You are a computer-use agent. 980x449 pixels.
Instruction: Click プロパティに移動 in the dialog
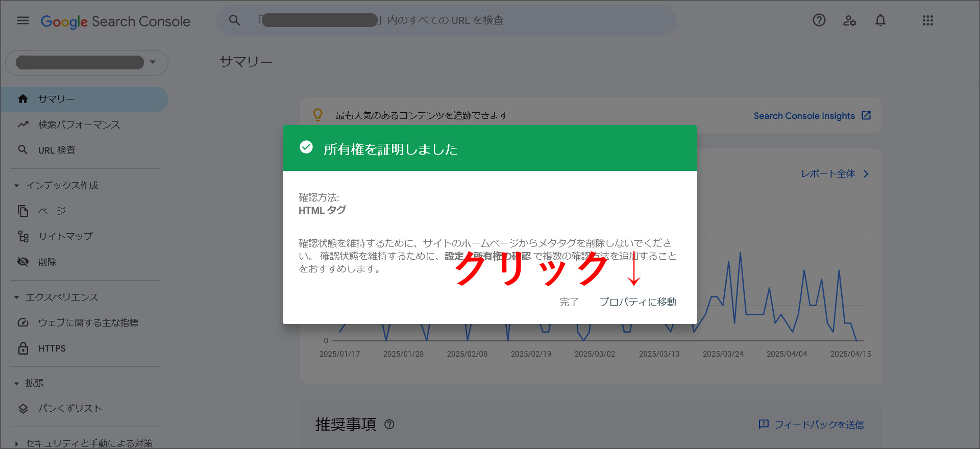[x=638, y=302]
